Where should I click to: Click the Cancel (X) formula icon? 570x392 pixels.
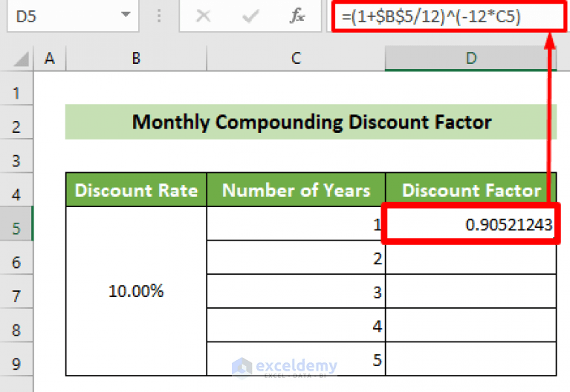(203, 16)
